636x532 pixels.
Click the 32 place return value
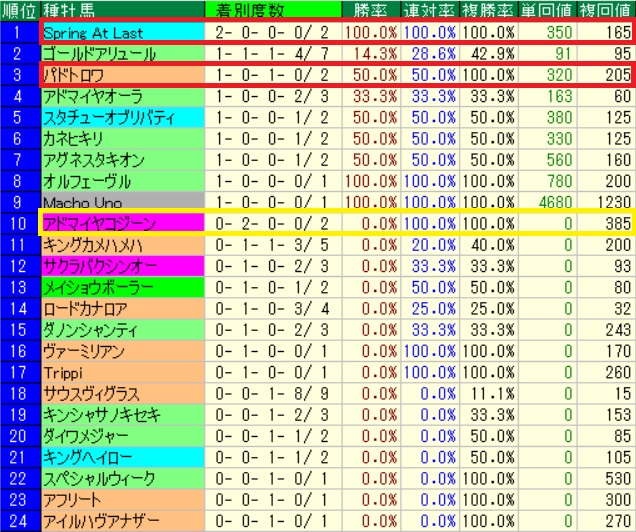pyautogui.click(x=623, y=309)
